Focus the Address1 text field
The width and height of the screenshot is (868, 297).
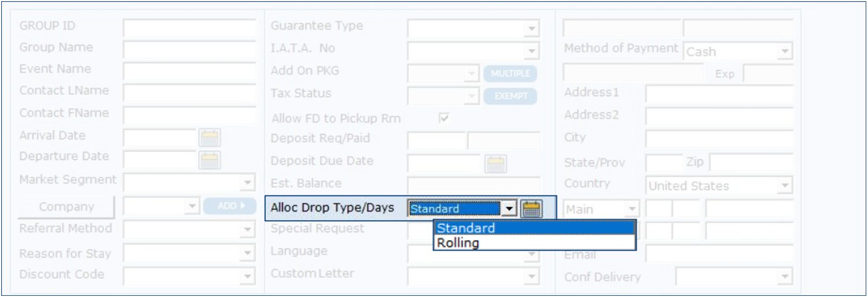click(x=719, y=95)
